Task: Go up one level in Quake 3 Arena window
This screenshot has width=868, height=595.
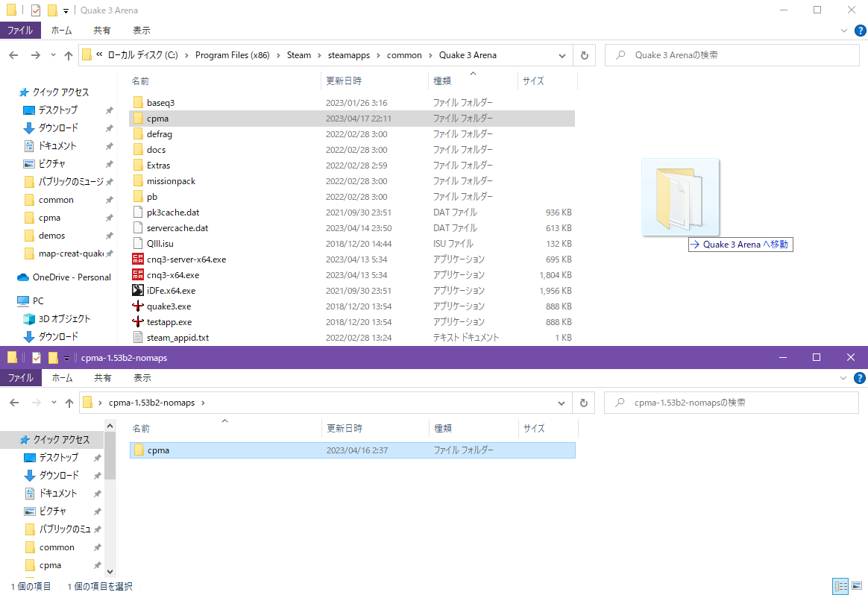Action: click(69, 55)
